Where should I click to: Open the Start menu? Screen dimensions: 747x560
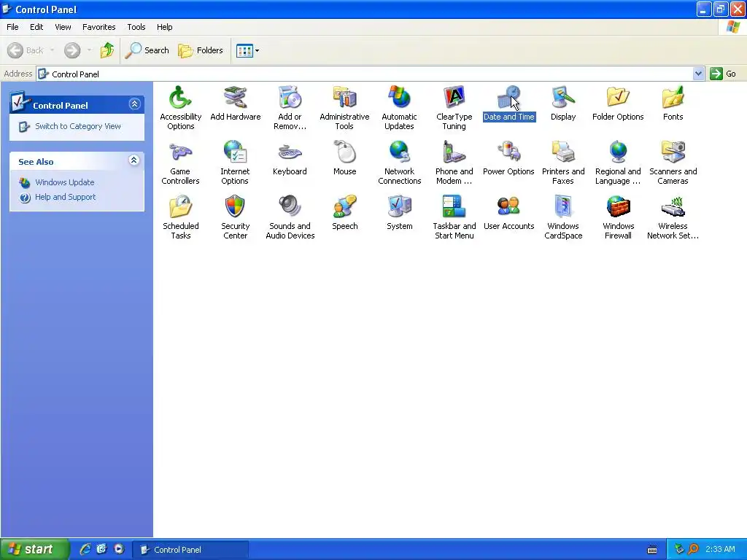(34, 550)
